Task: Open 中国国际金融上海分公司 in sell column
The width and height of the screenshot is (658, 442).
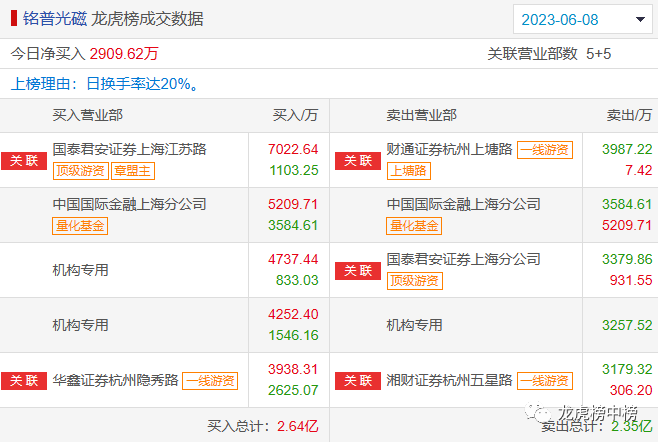Action: [464, 204]
